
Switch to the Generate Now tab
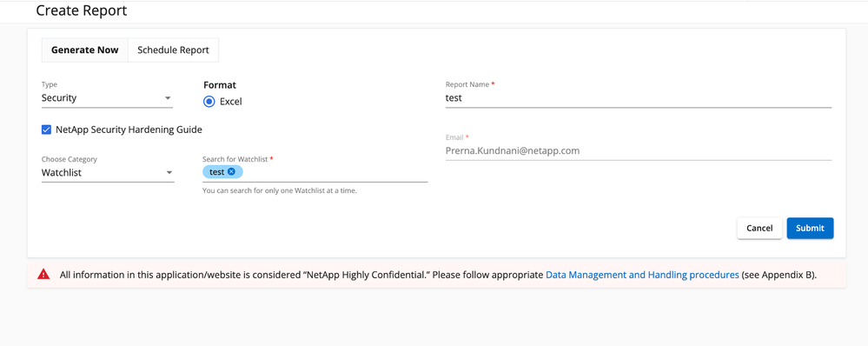(84, 50)
